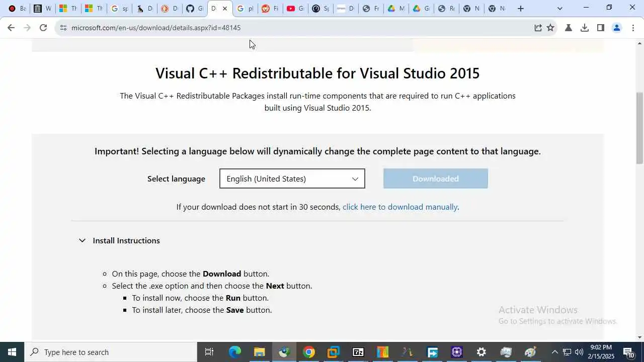
Task: View site information icon in address bar
Action: point(63,28)
